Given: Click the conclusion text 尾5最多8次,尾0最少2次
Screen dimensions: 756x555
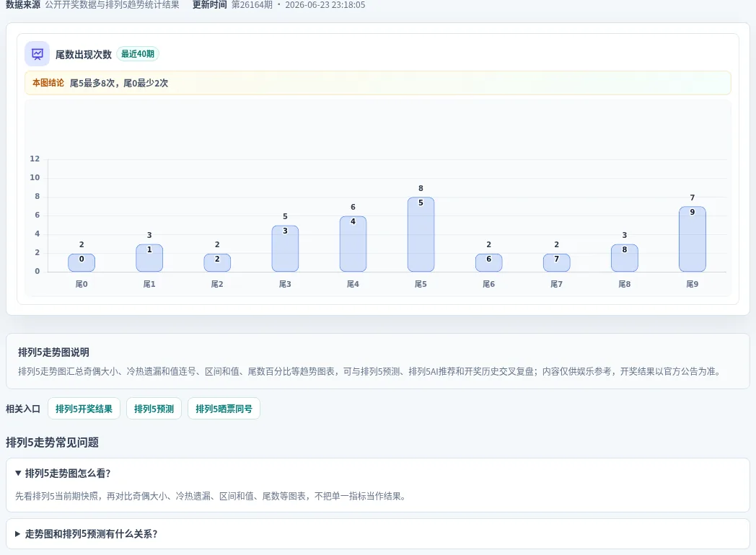Looking at the screenshot, I should point(119,83).
